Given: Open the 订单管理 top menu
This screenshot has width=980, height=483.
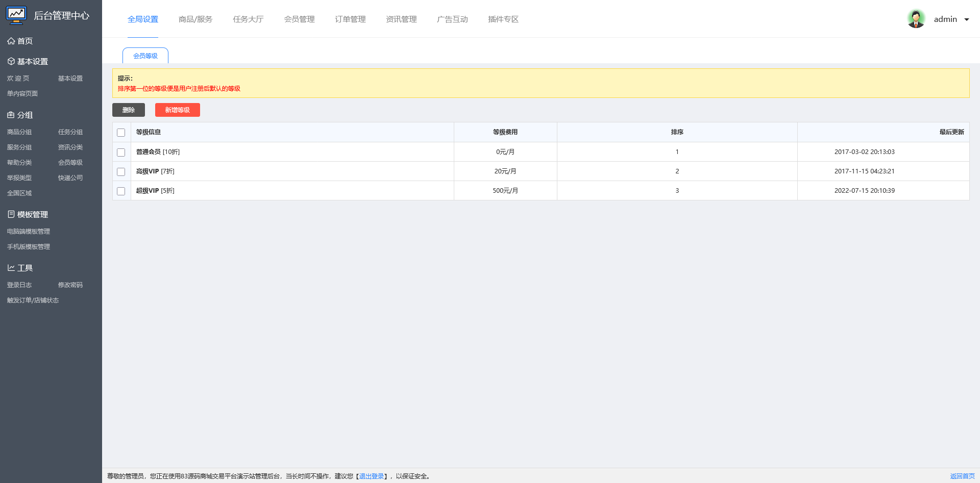Looking at the screenshot, I should coord(350,19).
